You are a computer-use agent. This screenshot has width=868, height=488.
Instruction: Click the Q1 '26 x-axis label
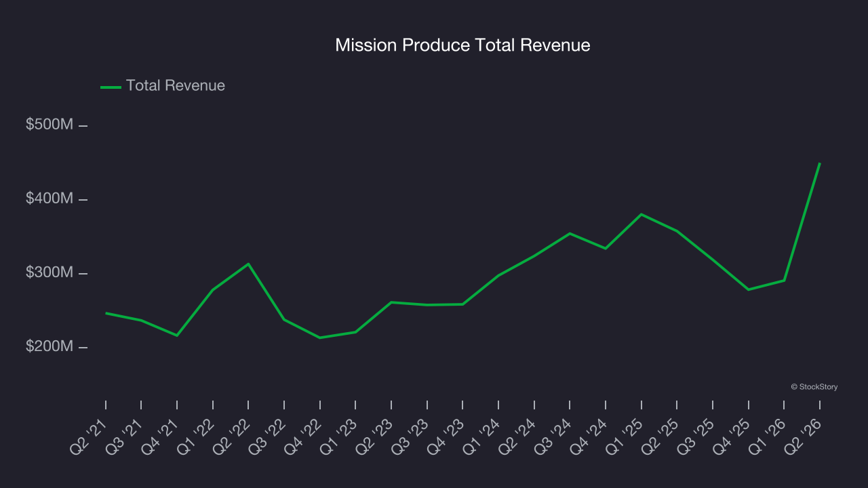click(768, 436)
